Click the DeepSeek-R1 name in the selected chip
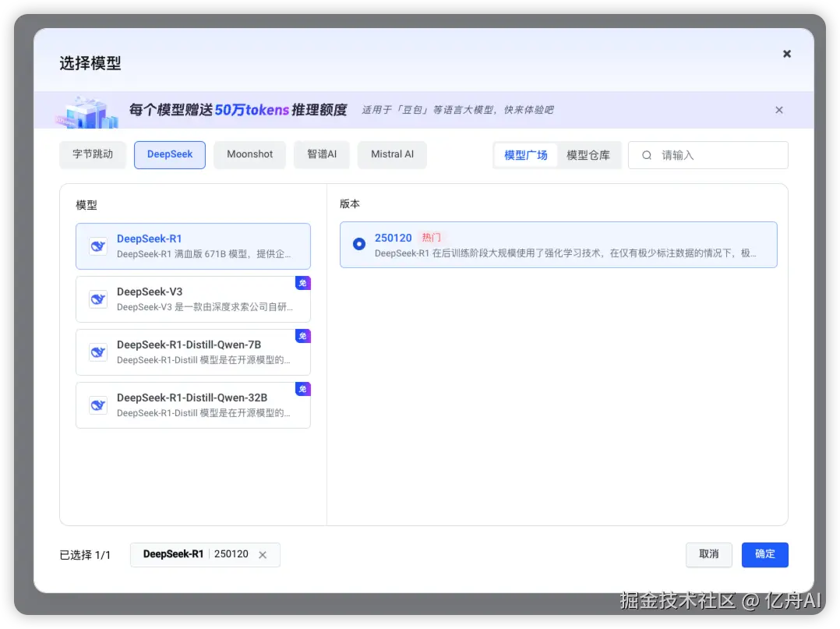Viewport: 840px width, 629px height. (173, 554)
